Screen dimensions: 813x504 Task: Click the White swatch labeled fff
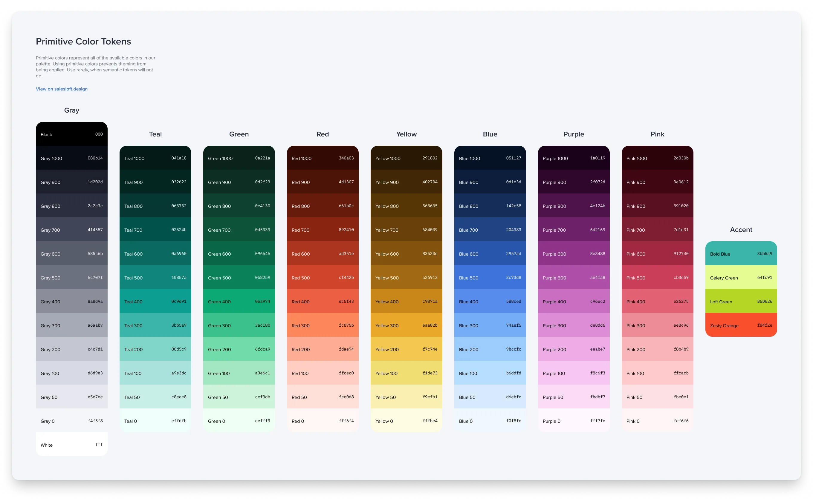tap(71, 445)
